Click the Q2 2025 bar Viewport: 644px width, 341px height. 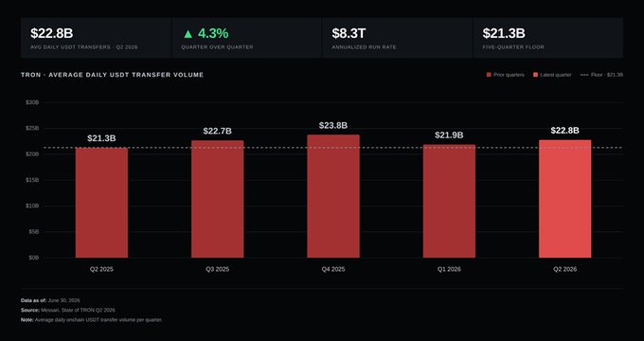pos(101,203)
